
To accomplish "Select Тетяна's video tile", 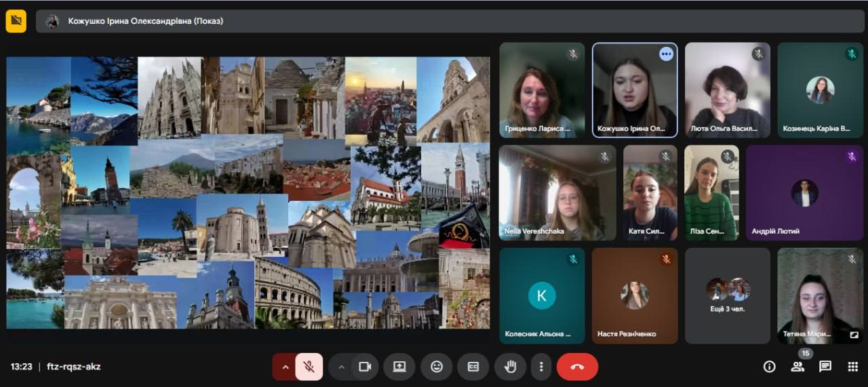I will click(820, 295).
